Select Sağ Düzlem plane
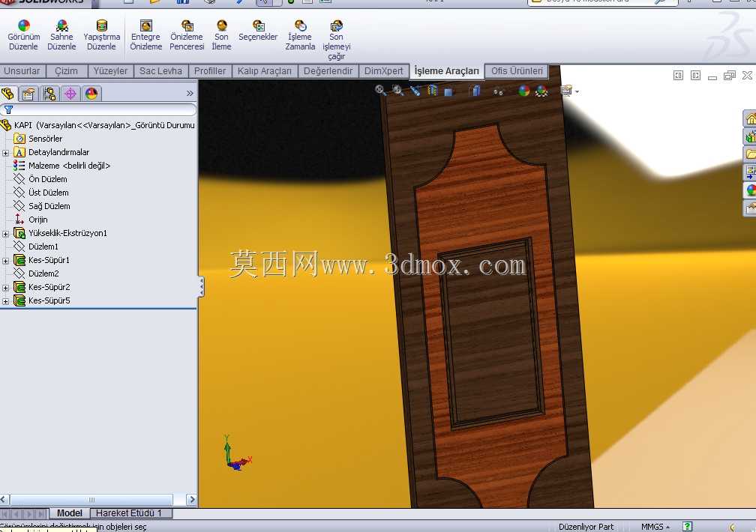The width and height of the screenshot is (756, 532). point(49,206)
